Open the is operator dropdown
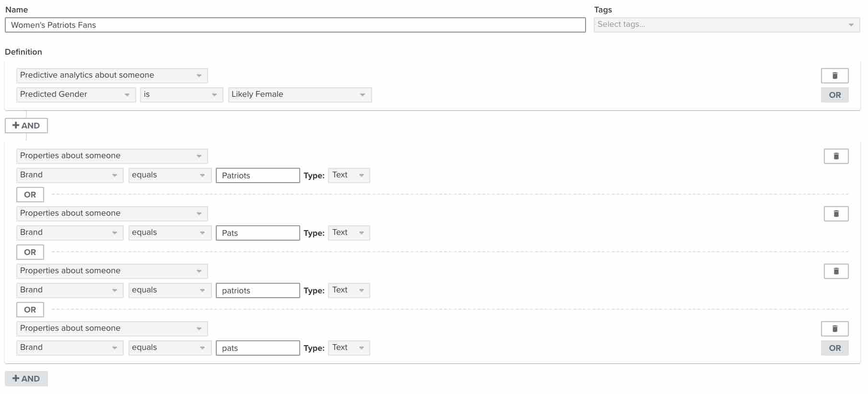Screen dimensions: 868x394 [x=181, y=94]
